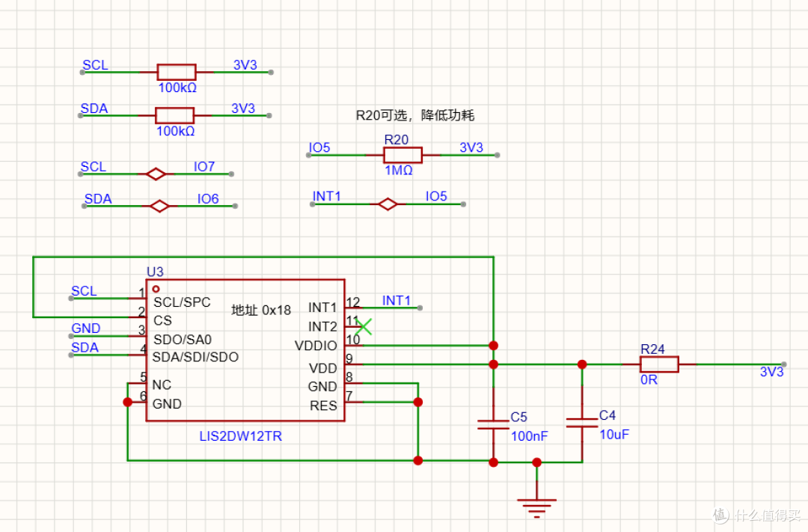Click the R20 designator text

[x=397, y=140]
